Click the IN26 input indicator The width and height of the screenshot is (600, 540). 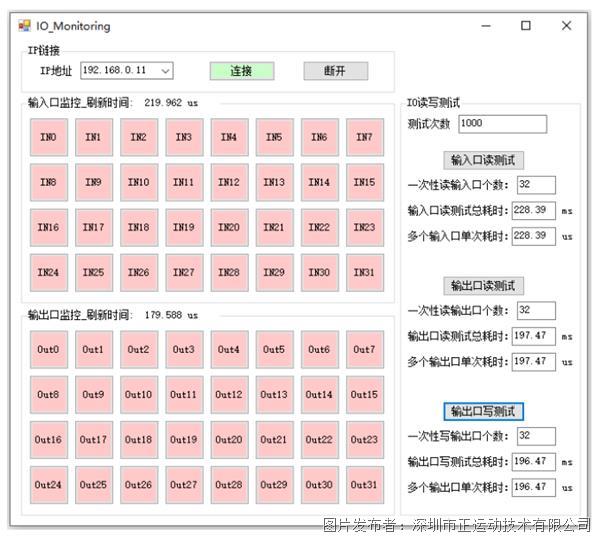139,272
